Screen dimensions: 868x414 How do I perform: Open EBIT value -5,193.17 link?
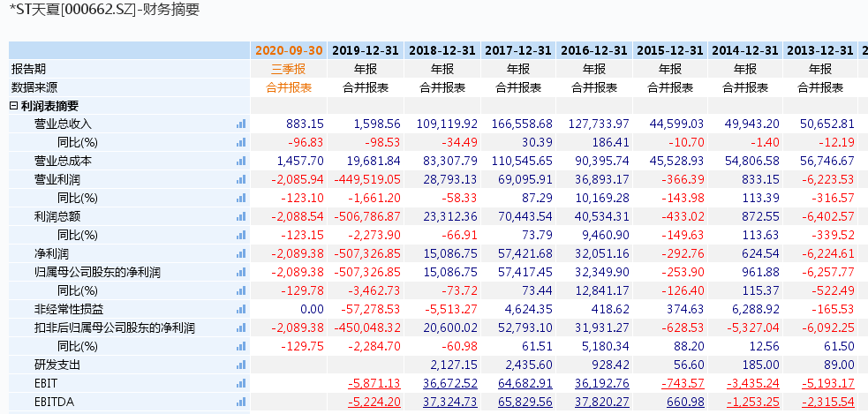(828, 384)
